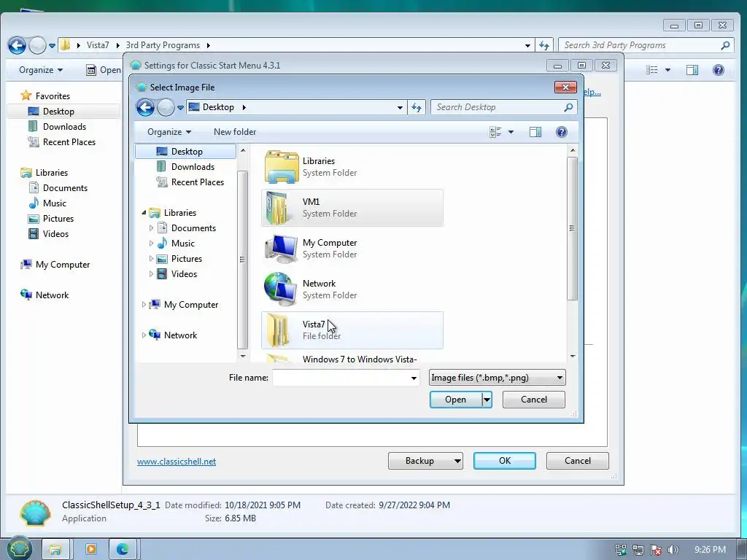Select Network system folder in file list
747x560 pixels.
click(x=352, y=289)
